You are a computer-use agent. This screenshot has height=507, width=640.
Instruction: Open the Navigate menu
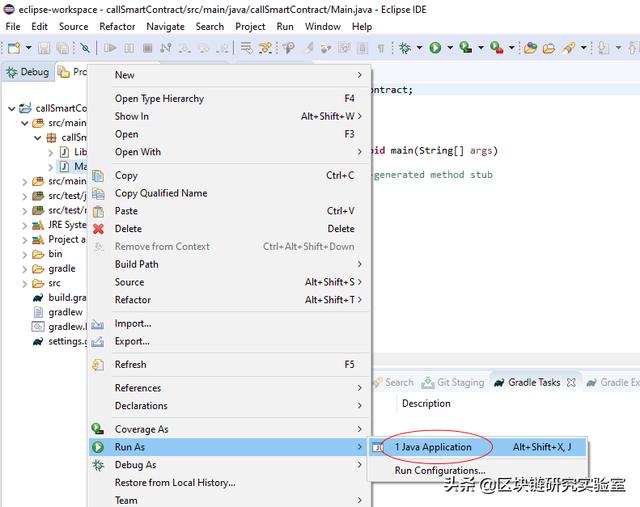tap(165, 27)
